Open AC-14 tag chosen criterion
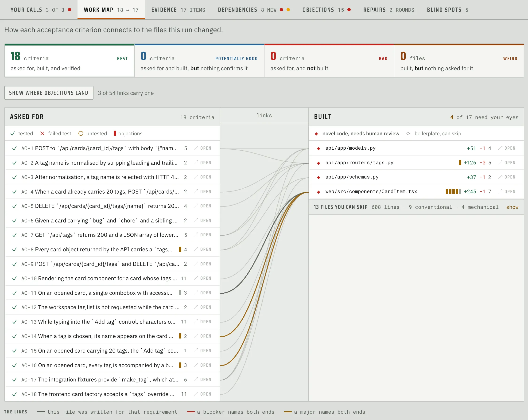This screenshot has height=420, width=528. (202, 336)
